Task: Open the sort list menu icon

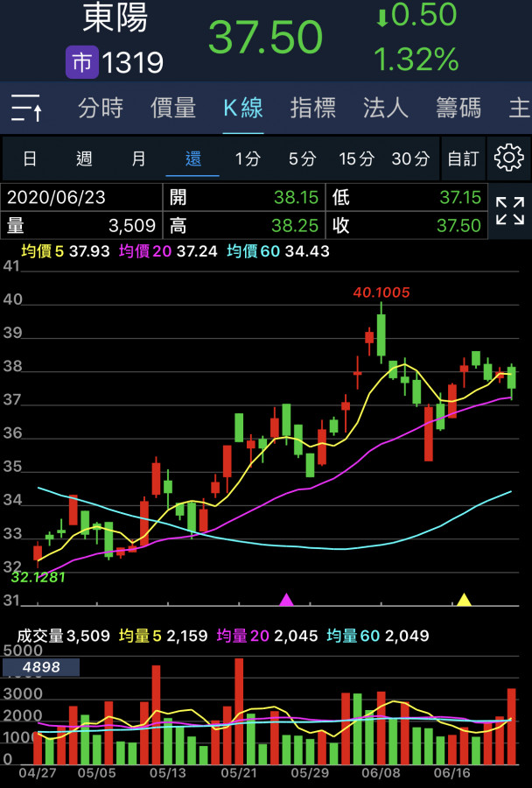Action: pyautogui.click(x=27, y=109)
